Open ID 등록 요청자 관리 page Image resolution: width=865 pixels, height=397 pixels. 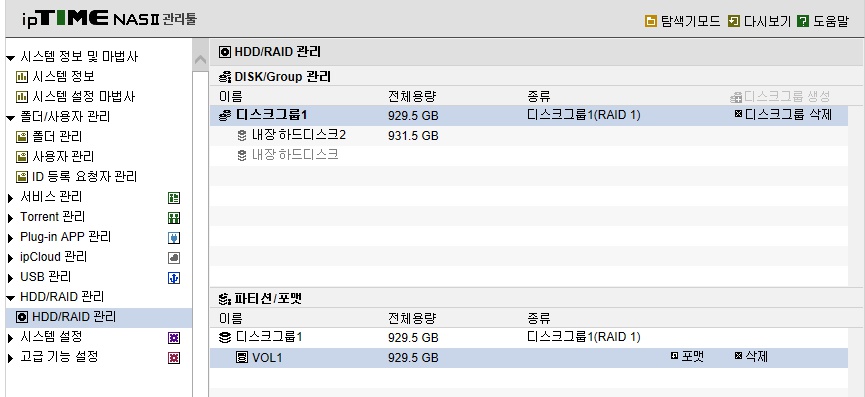coord(84,176)
